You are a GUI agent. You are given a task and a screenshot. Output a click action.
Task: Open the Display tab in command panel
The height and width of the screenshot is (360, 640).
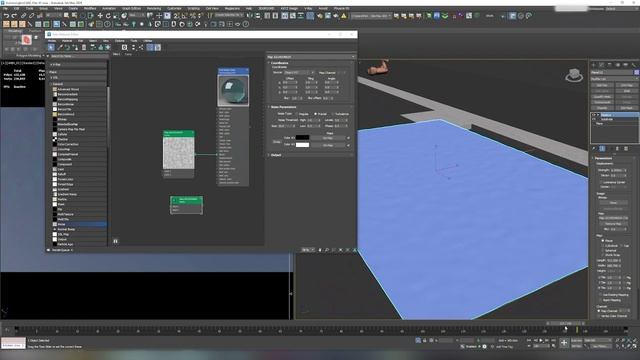(626, 64)
